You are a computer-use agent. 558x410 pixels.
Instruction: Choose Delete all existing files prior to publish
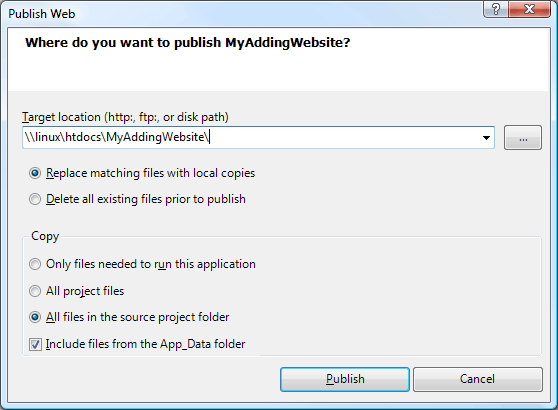(x=137, y=199)
